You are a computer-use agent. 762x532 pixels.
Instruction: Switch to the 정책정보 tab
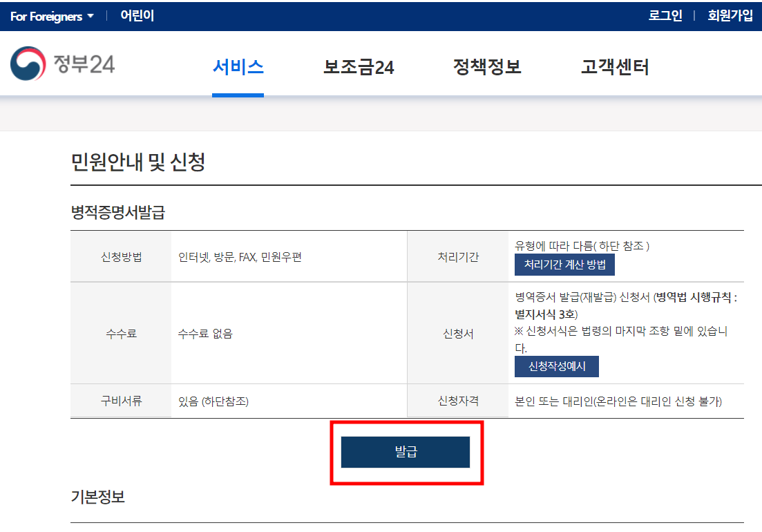[486, 67]
